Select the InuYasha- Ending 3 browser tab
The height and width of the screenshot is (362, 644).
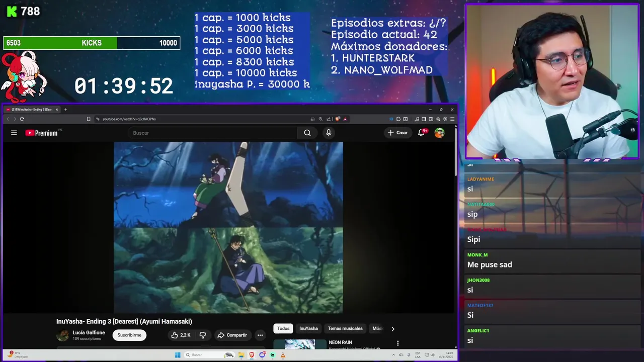click(x=32, y=110)
